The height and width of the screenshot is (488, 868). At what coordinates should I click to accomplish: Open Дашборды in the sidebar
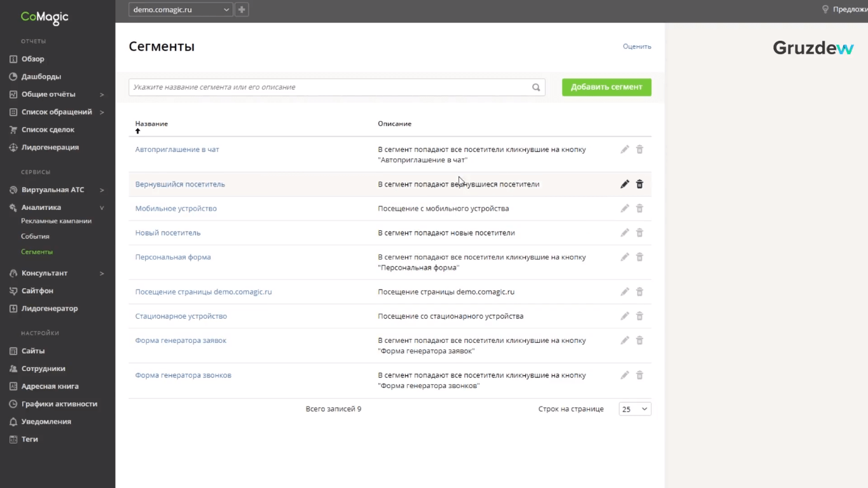(x=41, y=76)
